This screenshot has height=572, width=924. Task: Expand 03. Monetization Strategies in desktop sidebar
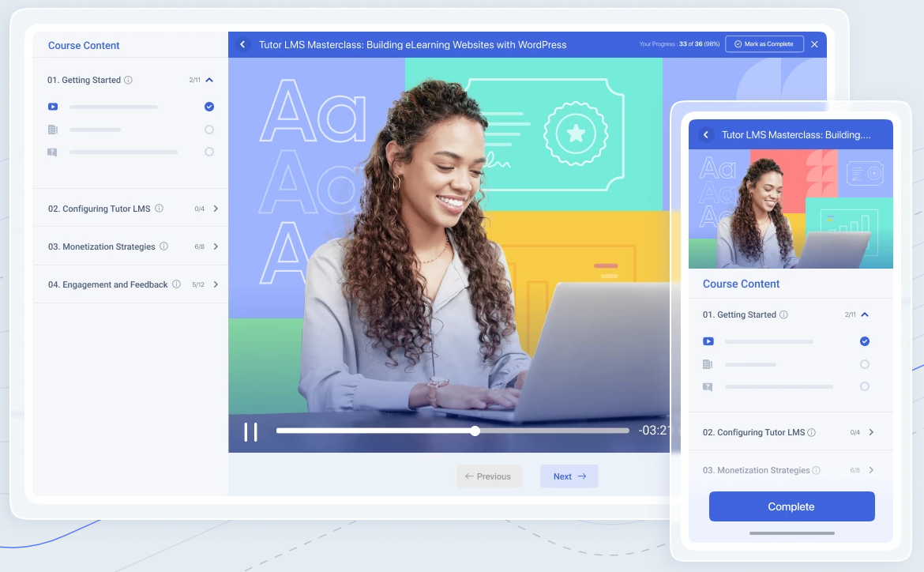(x=216, y=246)
